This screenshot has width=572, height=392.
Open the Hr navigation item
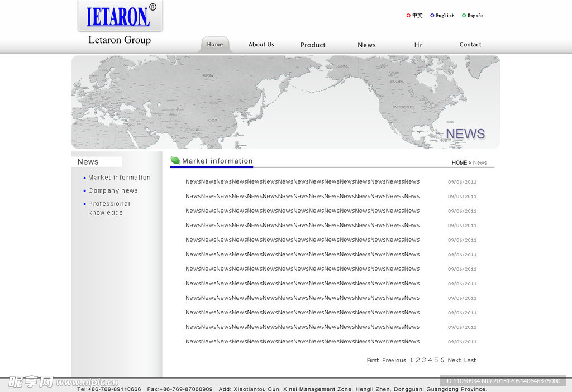tap(418, 45)
